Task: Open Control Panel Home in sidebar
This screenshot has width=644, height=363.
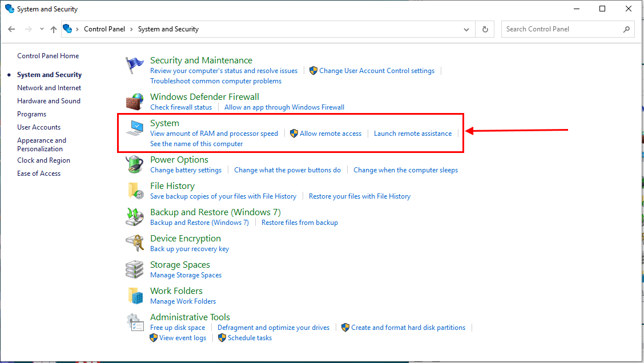Action: click(x=48, y=56)
